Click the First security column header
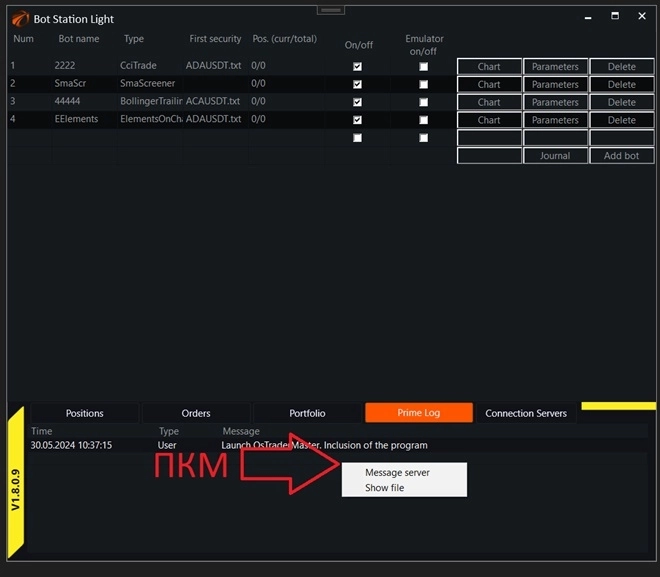 click(215, 39)
